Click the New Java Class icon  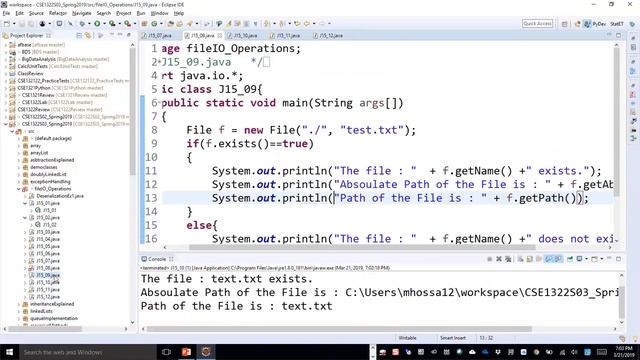coord(154,24)
